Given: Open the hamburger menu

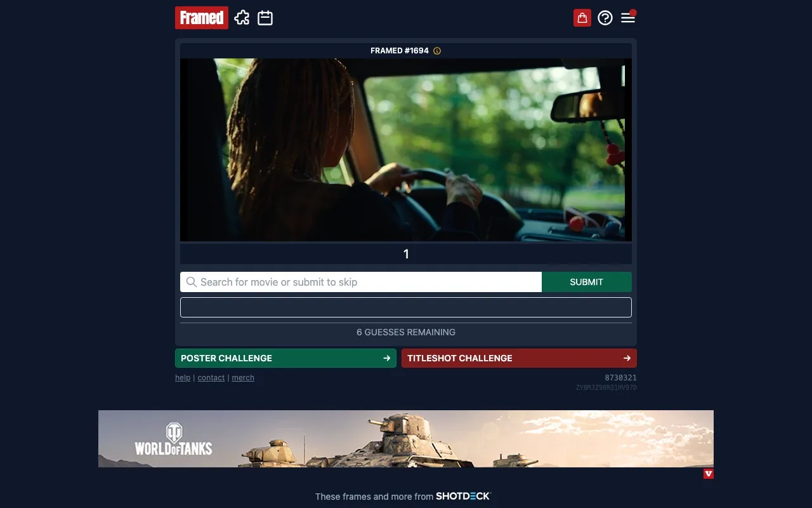Looking at the screenshot, I should point(628,18).
